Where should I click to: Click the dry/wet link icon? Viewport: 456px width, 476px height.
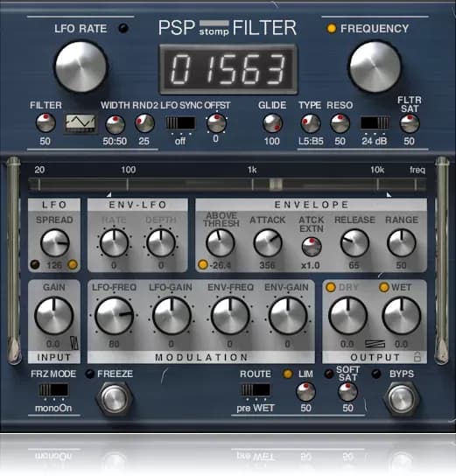(x=375, y=344)
